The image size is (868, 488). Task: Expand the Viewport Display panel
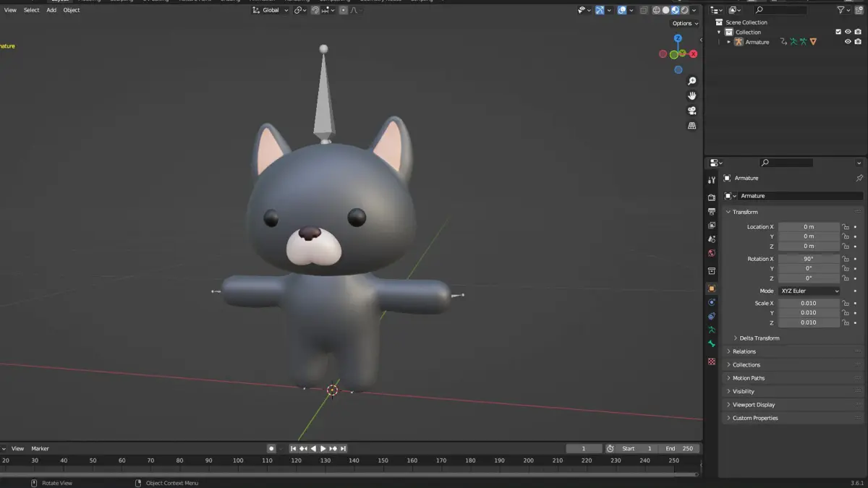(x=753, y=405)
